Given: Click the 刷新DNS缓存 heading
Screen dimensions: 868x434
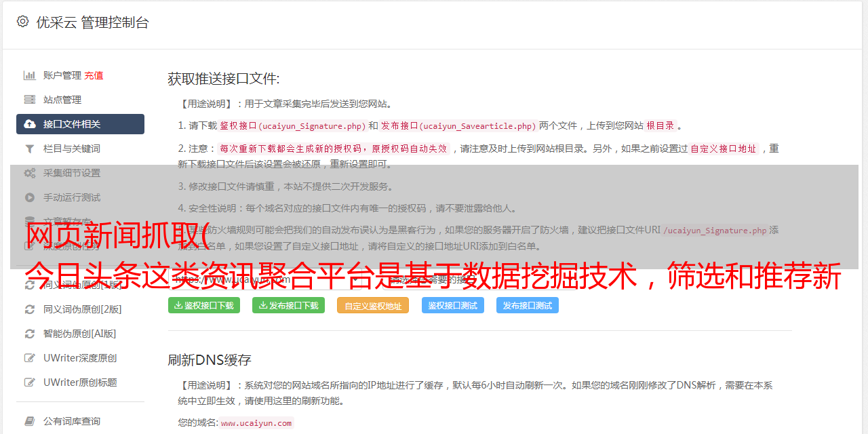Looking at the screenshot, I should 210,359.
